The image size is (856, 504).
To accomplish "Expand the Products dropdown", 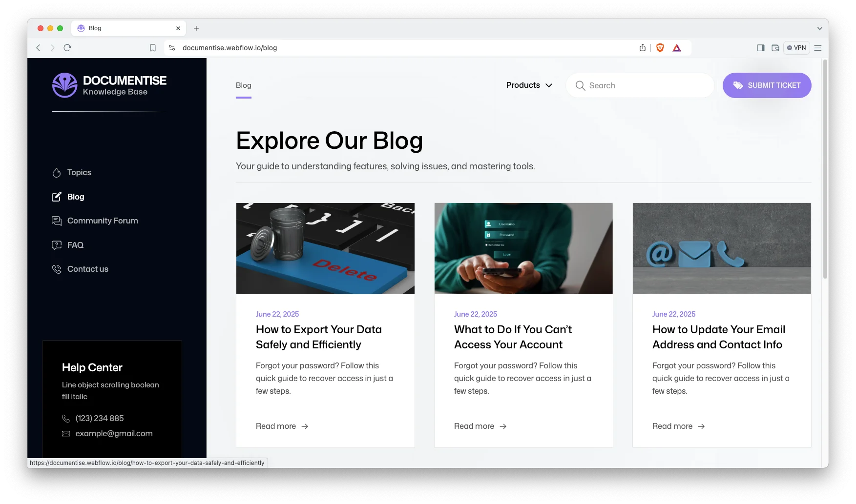I will 529,85.
